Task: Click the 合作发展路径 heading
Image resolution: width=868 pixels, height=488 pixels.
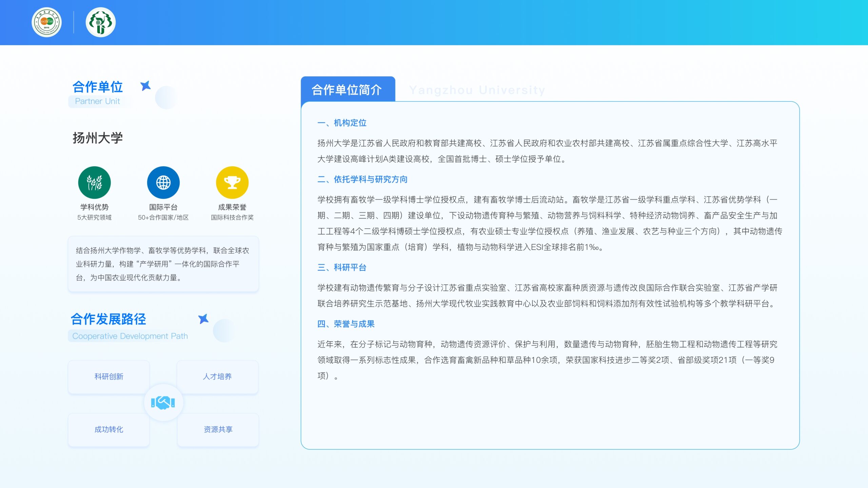Action: coord(108,319)
